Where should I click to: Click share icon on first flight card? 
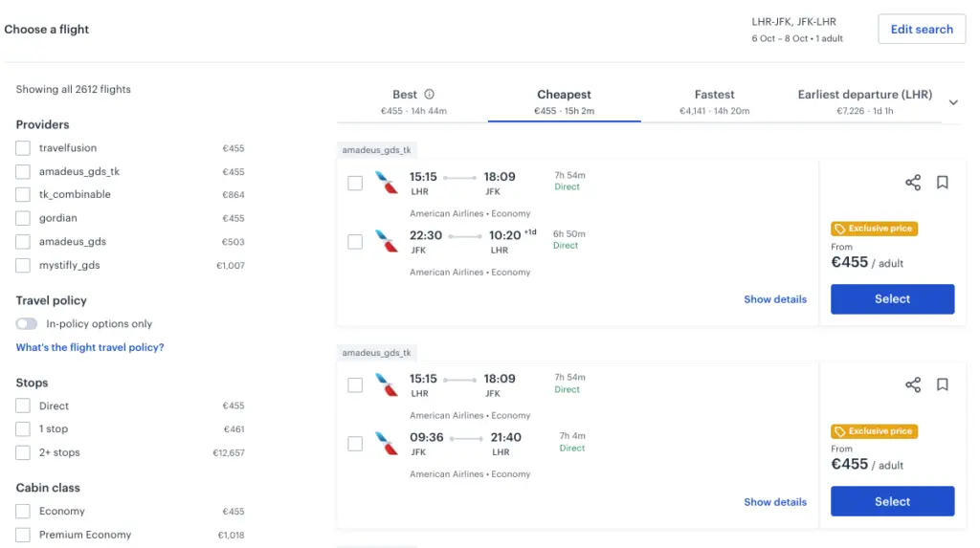913,183
